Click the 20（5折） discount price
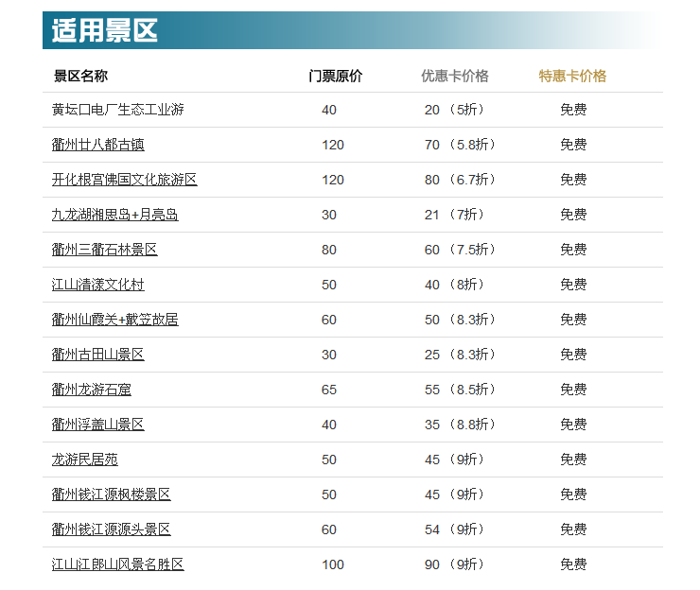Screen dimensions: 700x590 (454, 110)
